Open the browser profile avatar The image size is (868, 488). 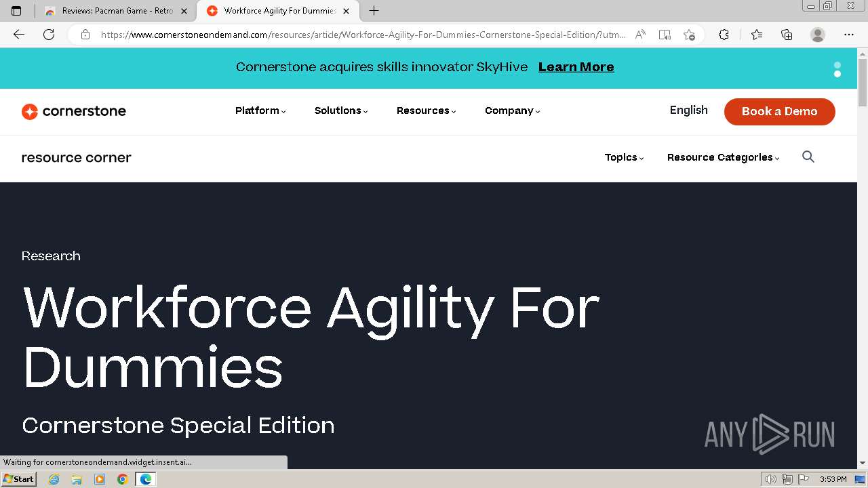pos(818,35)
